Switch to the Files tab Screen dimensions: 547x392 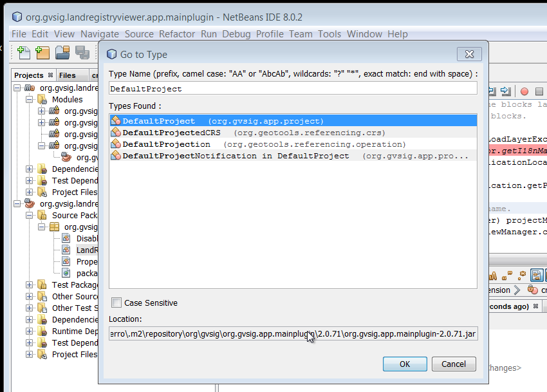68,75
